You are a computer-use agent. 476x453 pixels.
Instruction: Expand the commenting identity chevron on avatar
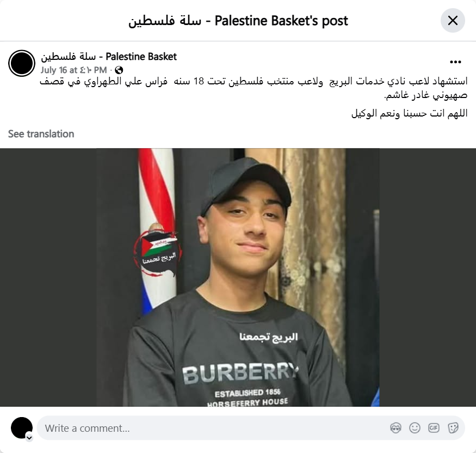point(29,438)
